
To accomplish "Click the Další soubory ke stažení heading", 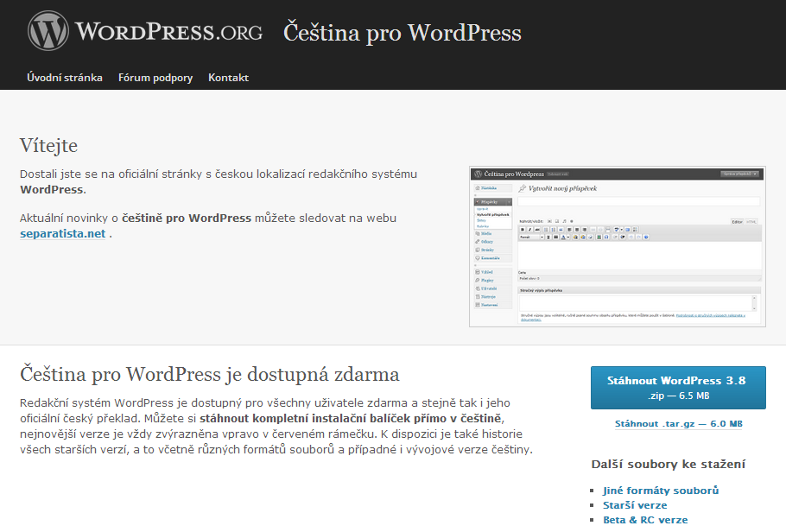I will click(669, 465).
